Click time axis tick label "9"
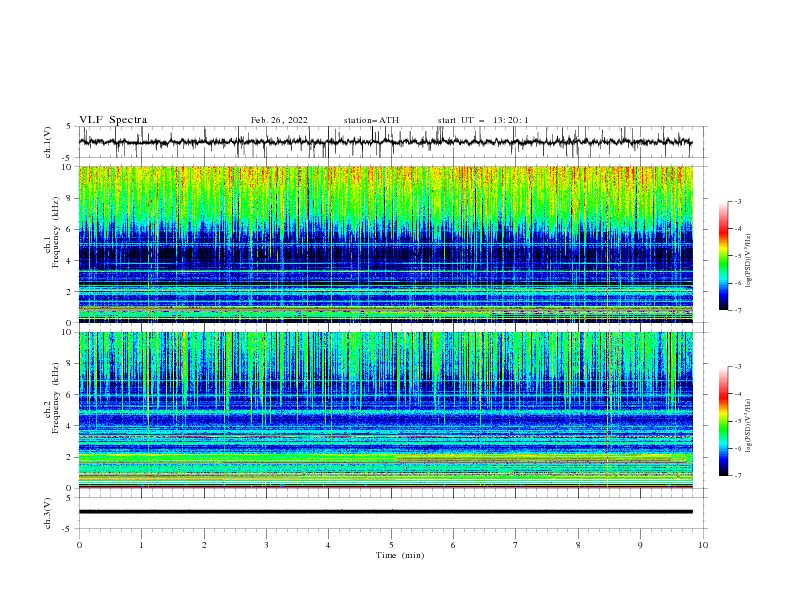This screenshot has width=792, height=612. [x=640, y=545]
